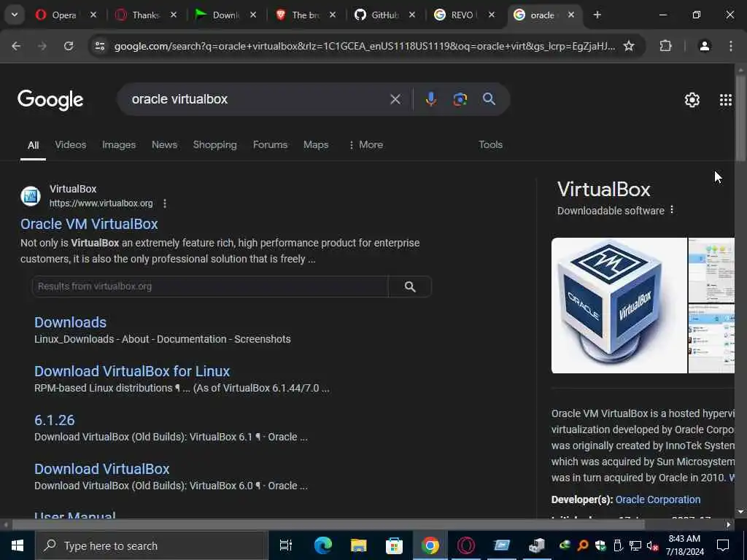This screenshot has height=560, width=747.
Task: Open the Download VirtualBox sitelink
Action: 102,469
